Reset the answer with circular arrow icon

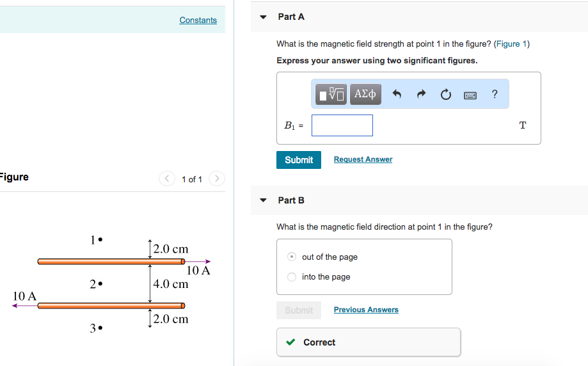point(445,95)
